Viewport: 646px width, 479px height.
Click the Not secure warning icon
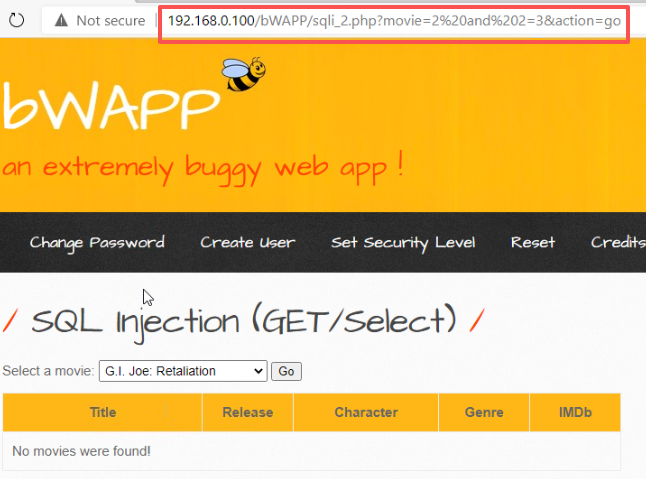tap(61, 20)
